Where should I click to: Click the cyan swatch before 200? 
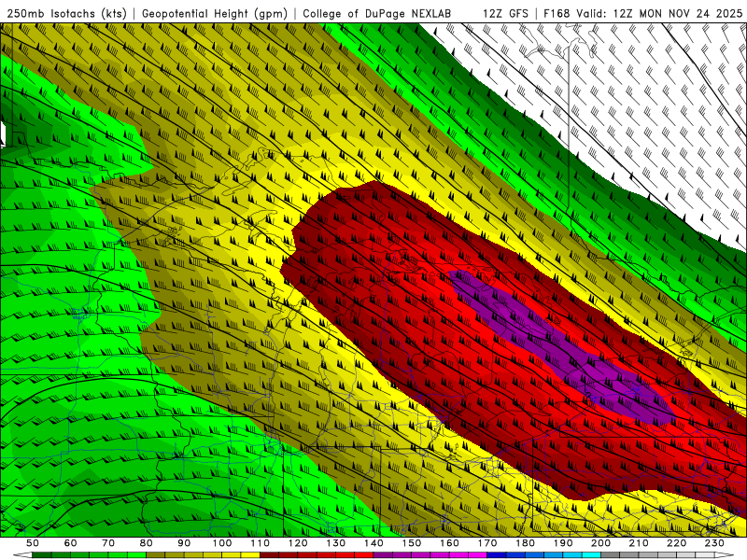coord(591,555)
